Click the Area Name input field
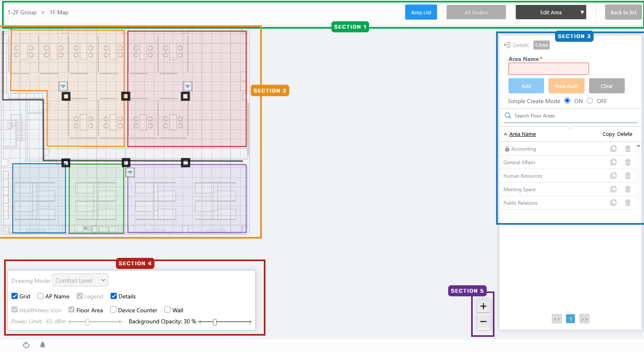This screenshot has width=644, height=352. point(549,69)
